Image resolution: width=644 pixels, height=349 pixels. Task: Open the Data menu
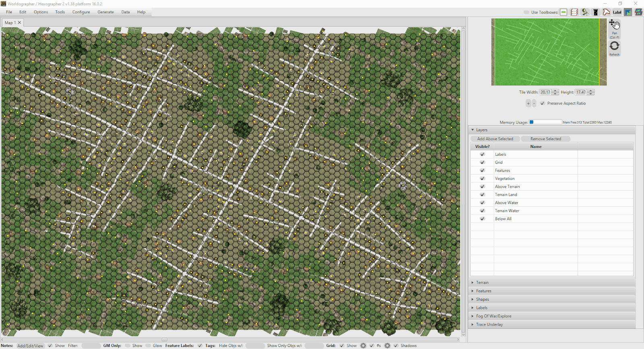tap(126, 12)
